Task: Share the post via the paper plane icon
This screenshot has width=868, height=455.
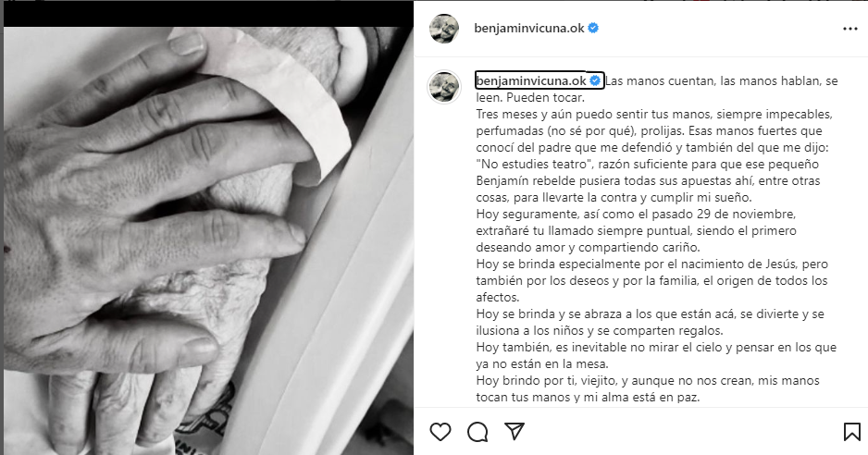Action: (515, 431)
